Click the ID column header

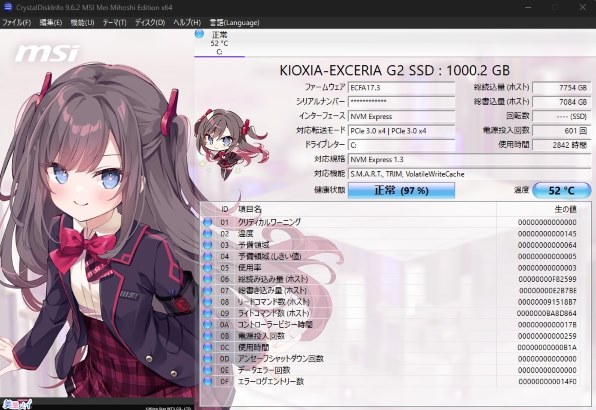click(x=225, y=209)
